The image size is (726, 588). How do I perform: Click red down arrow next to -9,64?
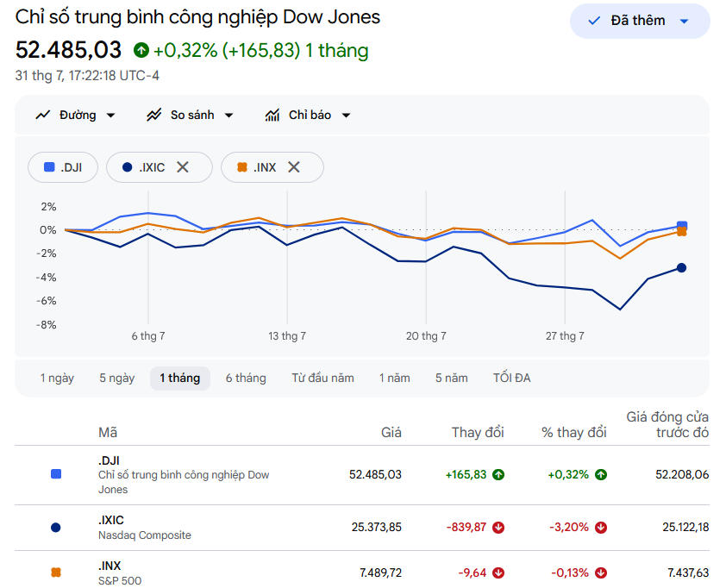pyautogui.click(x=498, y=572)
